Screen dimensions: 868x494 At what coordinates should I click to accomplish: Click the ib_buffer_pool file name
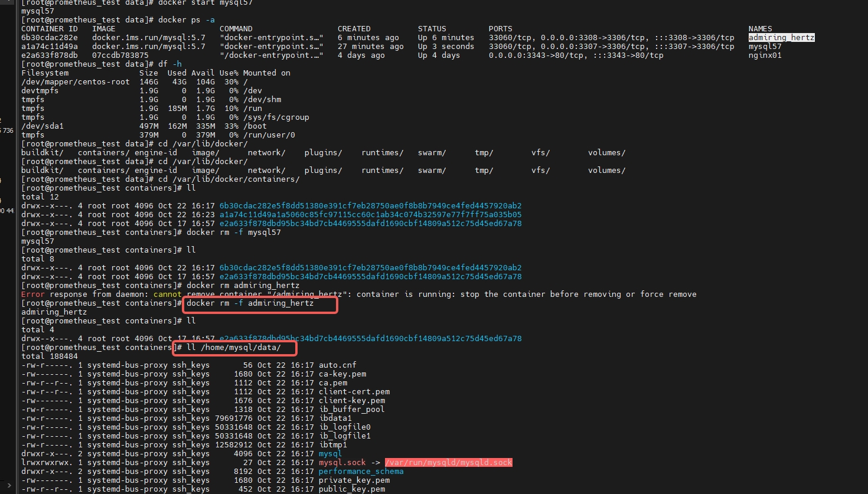(351, 410)
